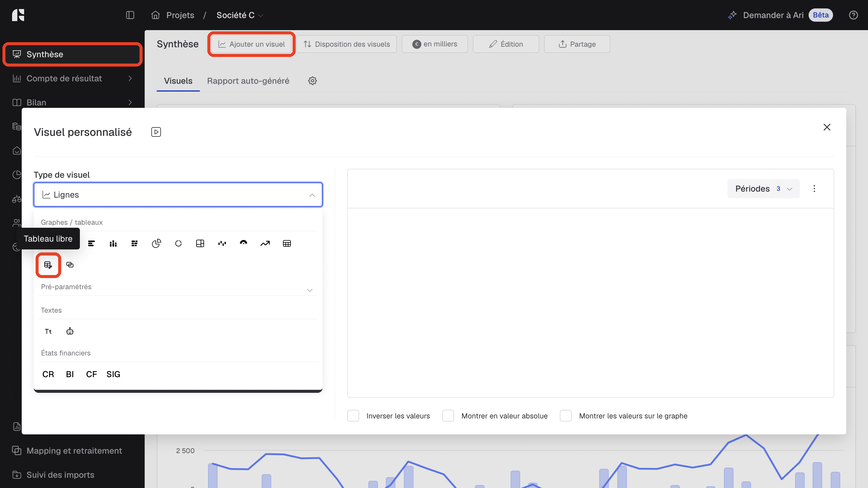Select the gauge visual type
Viewport: 868px width, 488px height.
[x=243, y=243]
